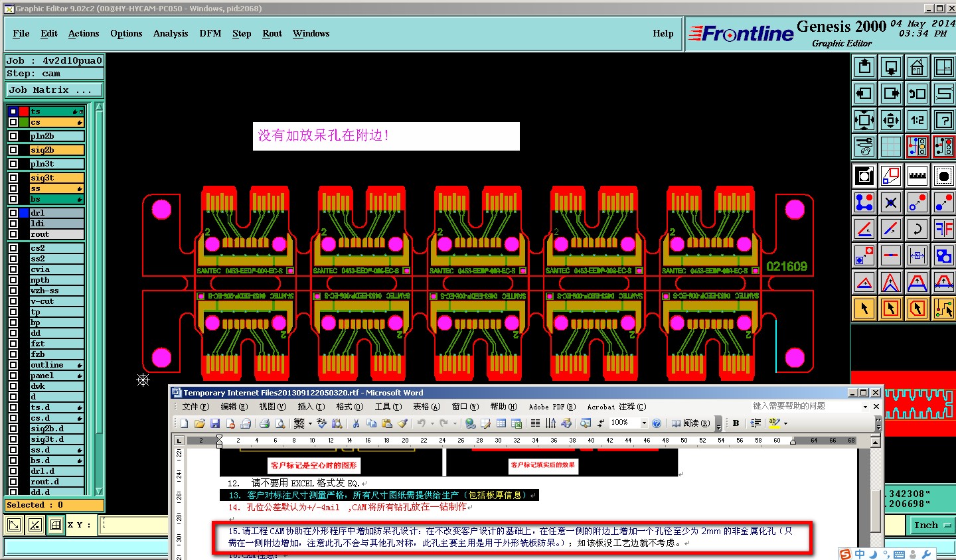
Task: Click the Word help question-circle icon
Action: click(x=657, y=423)
